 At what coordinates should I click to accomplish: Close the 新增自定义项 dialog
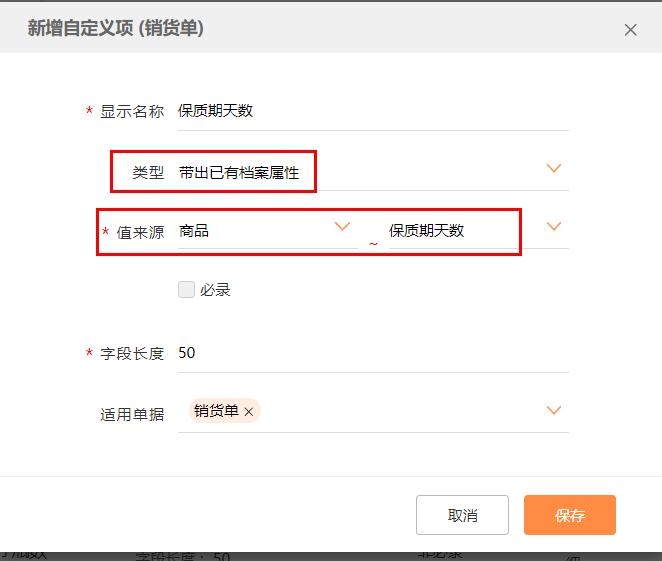[x=630, y=30]
